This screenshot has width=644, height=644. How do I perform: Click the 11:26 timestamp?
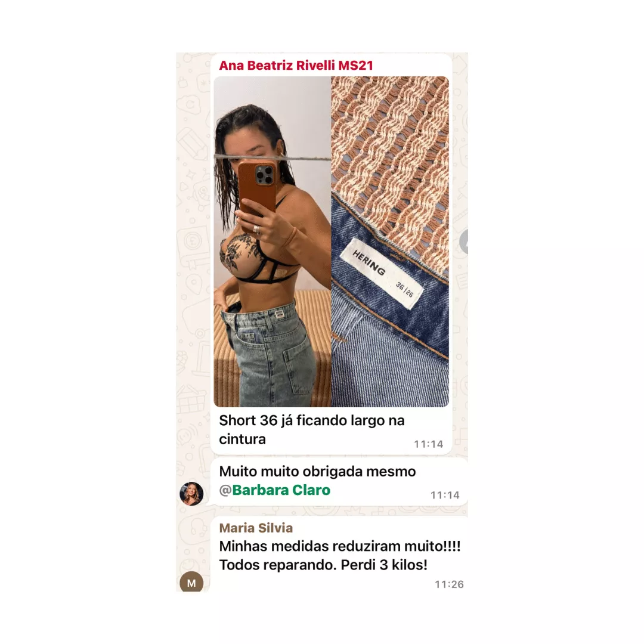(450, 584)
